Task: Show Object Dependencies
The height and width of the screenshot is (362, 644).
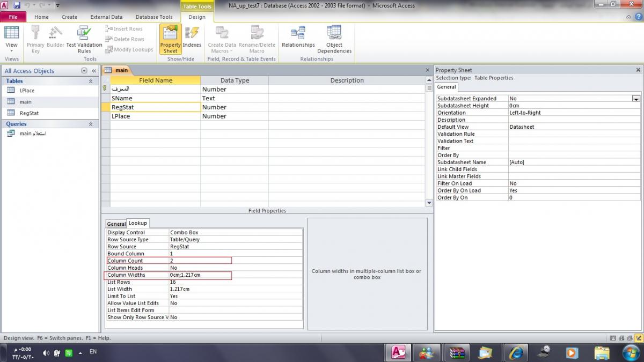Action: [x=334, y=39]
